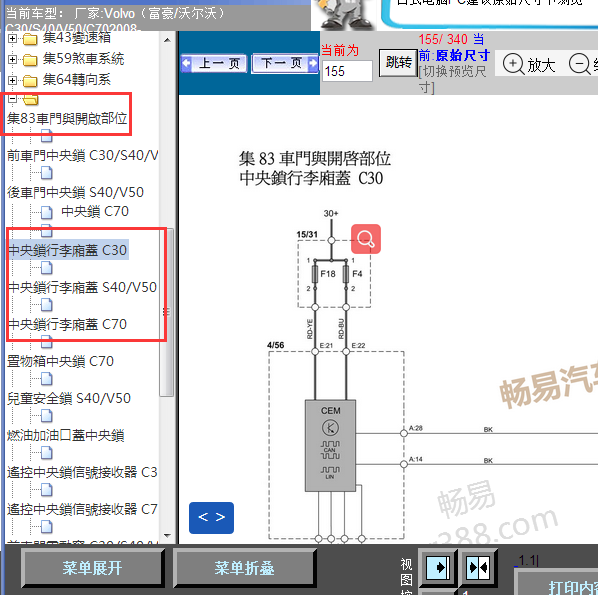Click the 菜单展开 expand menu button
The image size is (598, 595).
[93, 568]
